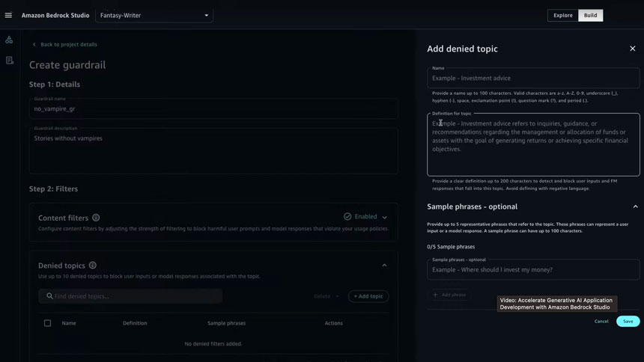Collapse the Denied topics section
This screenshot has width=644, height=362.
[384, 265]
